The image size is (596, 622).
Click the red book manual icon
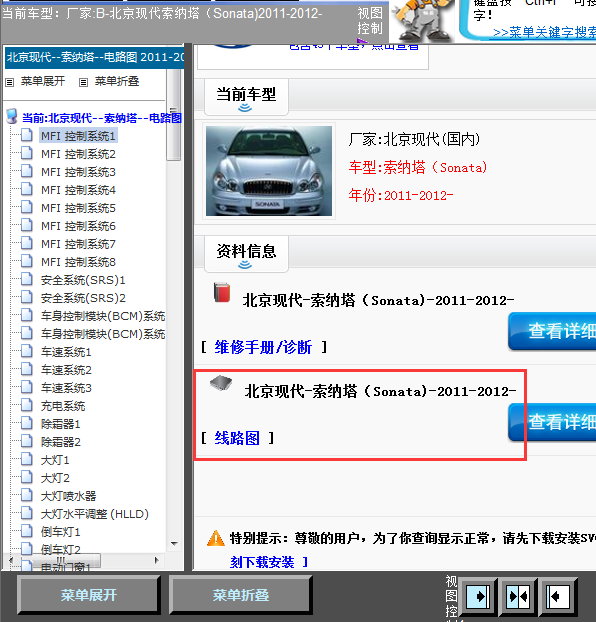tap(222, 293)
